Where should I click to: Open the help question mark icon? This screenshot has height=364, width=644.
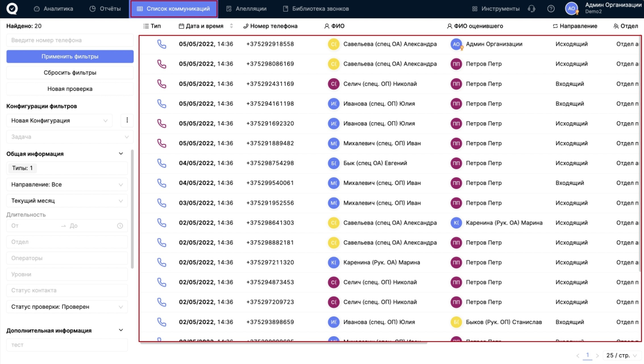click(x=551, y=9)
